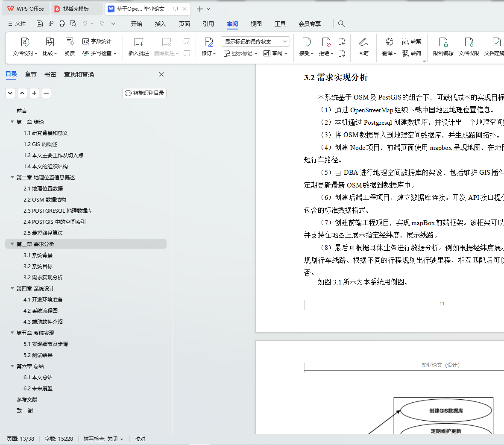Go to previous heading with up arrow
Viewport: 504px width, 445px height.
click(x=22, y=93)
